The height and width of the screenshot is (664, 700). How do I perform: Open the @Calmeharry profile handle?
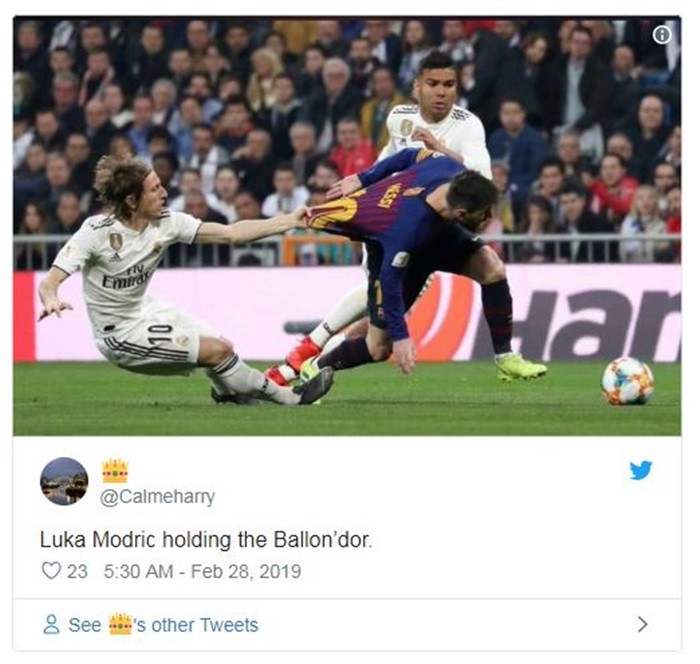[157, 497]
